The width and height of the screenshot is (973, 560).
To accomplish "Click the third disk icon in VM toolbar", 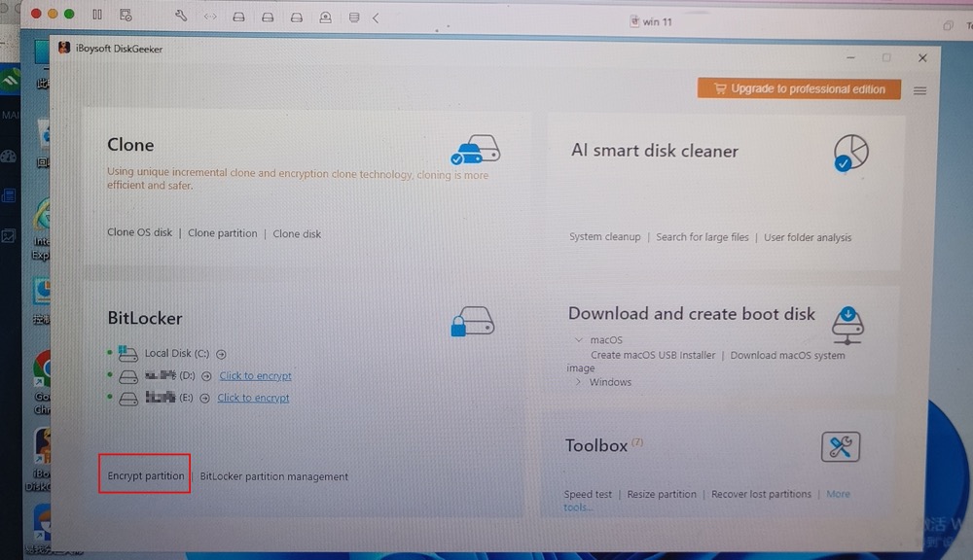I will point(297,17).
